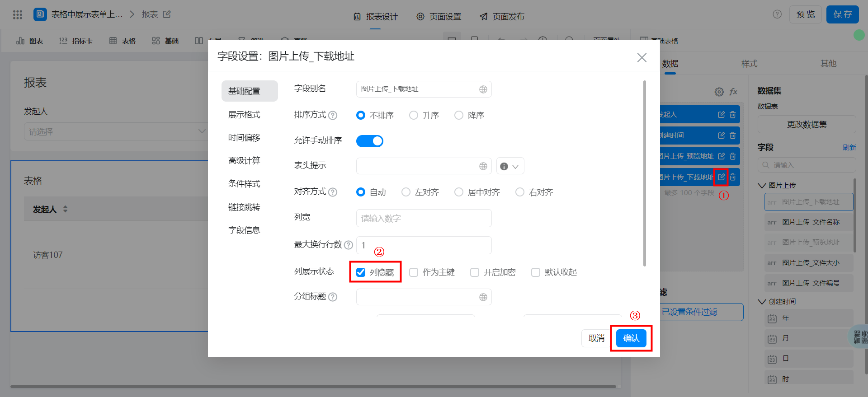Switch to 高级计算 settings section

tap(244, 161)
